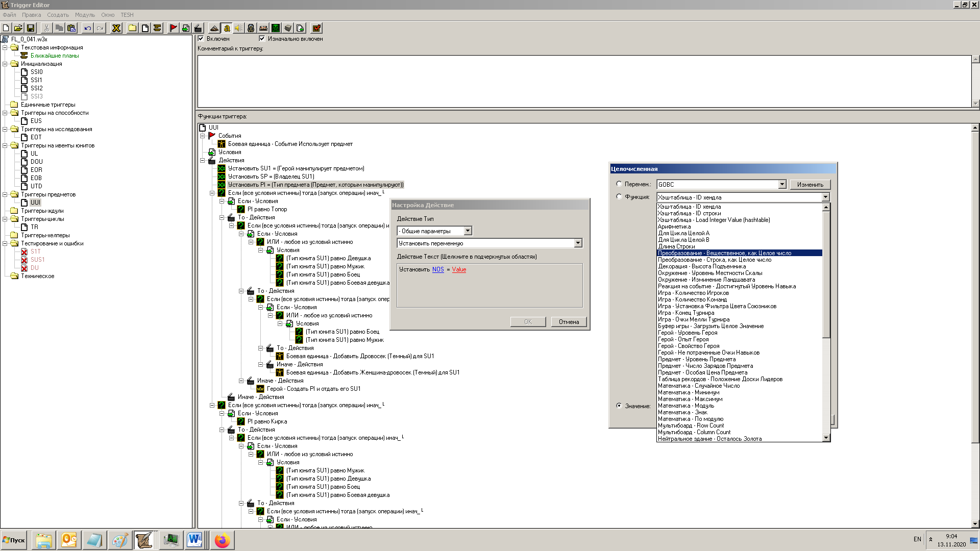Click New Event red flag icon
Screen dimensions: 980x551
coord(173,28)
